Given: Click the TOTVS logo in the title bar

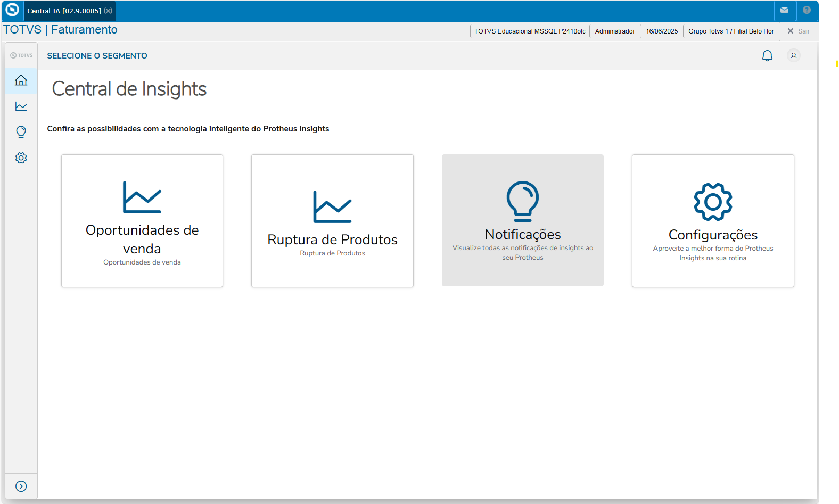Looking at the screenshot, I should pos(12,10).
